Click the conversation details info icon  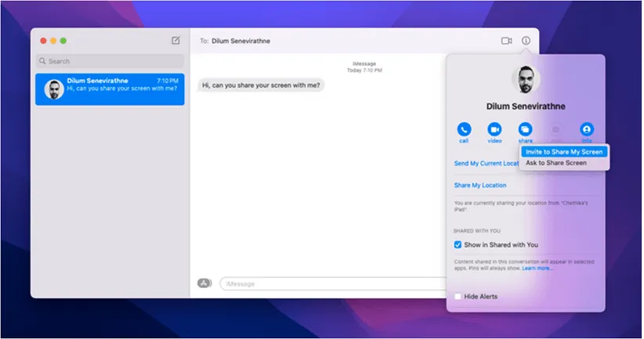[x=526, y=41]
